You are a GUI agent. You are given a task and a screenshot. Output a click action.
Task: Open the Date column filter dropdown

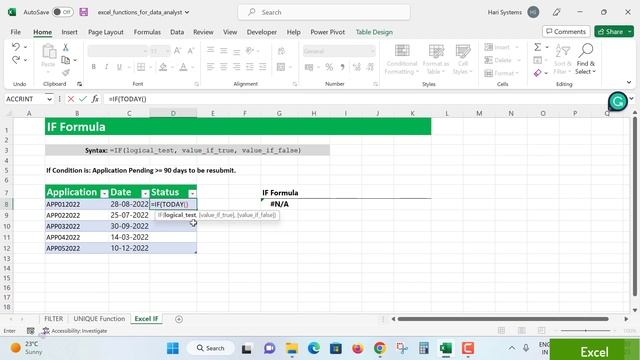145,193
